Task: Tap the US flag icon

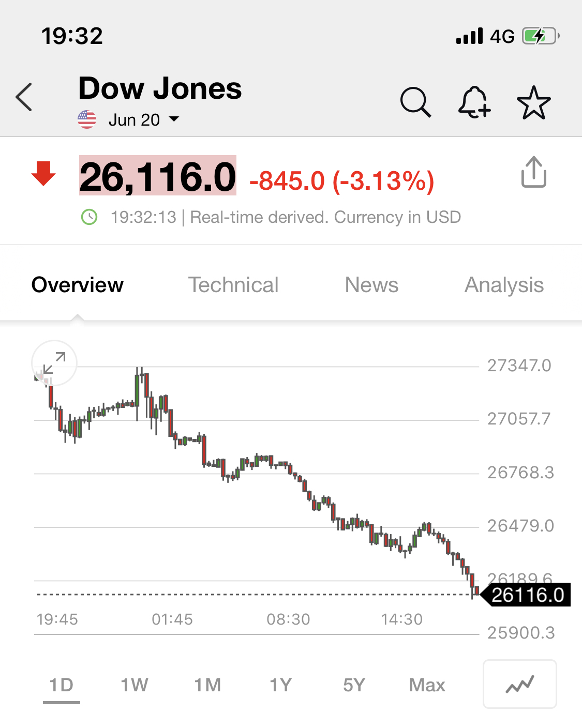Action: 87,119
